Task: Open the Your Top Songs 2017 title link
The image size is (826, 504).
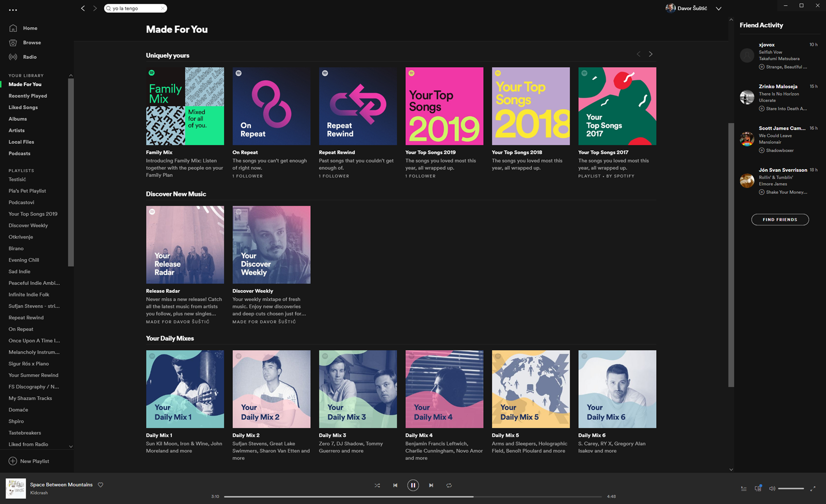Action: (x=603, y=153)
